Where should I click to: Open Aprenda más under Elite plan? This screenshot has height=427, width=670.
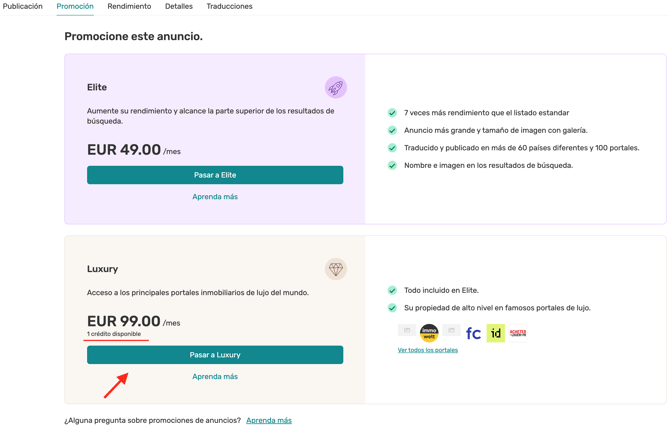coord(215,197)
